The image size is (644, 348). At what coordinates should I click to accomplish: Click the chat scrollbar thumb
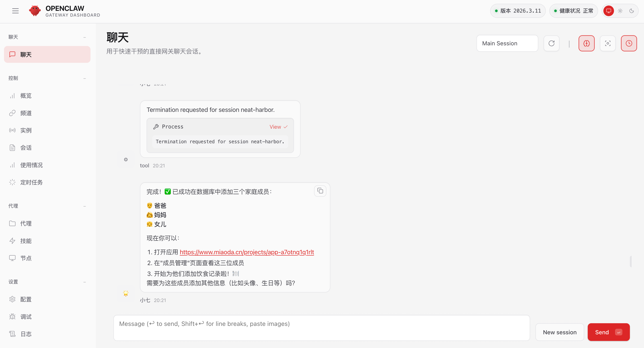pyautogui.click(x=631, y=261)
